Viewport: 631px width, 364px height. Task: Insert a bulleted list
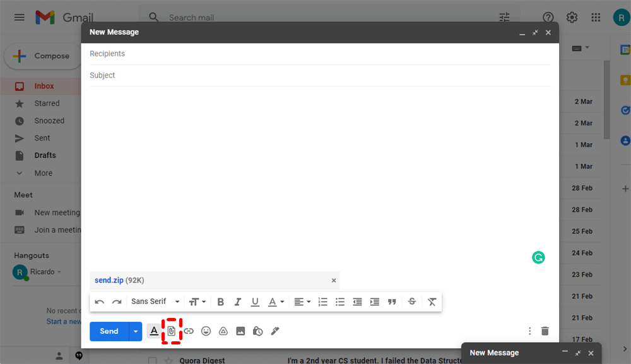click(340, 302)
